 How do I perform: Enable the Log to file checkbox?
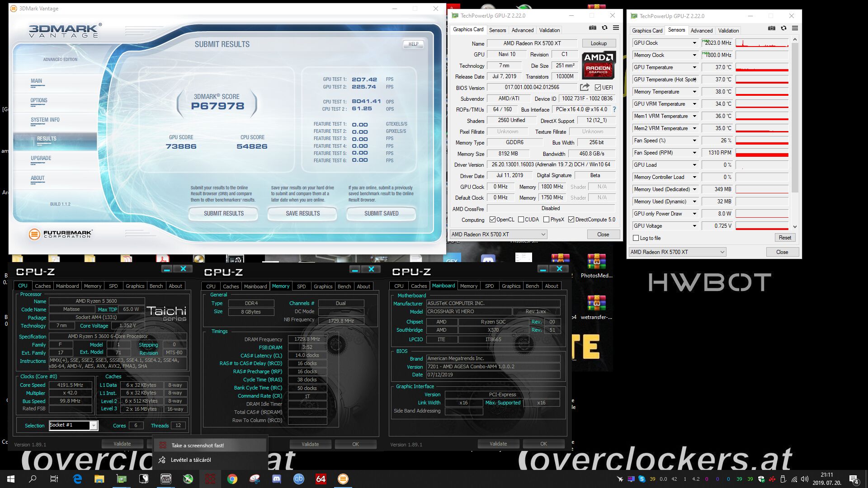(636, 238)
